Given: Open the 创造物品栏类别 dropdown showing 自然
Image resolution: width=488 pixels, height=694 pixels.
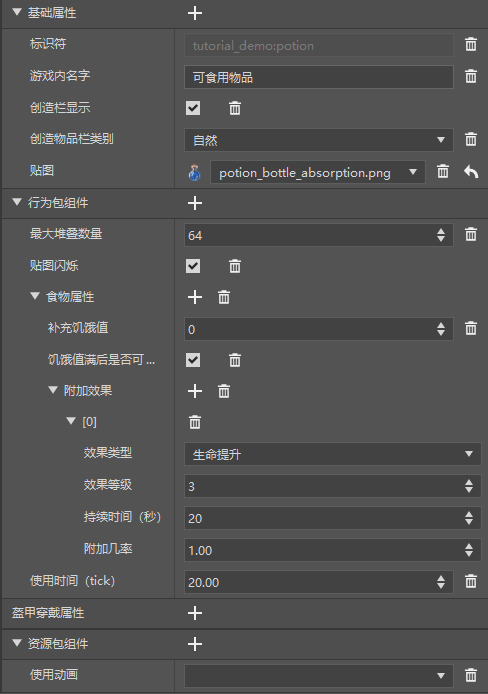Looking at the screenshot, I should [x=319, y=140].
